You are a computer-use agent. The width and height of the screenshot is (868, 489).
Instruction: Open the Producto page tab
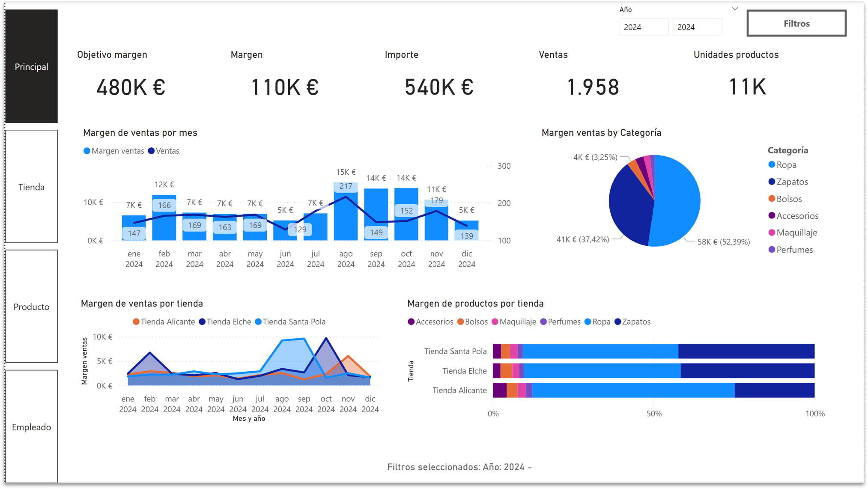31,307
